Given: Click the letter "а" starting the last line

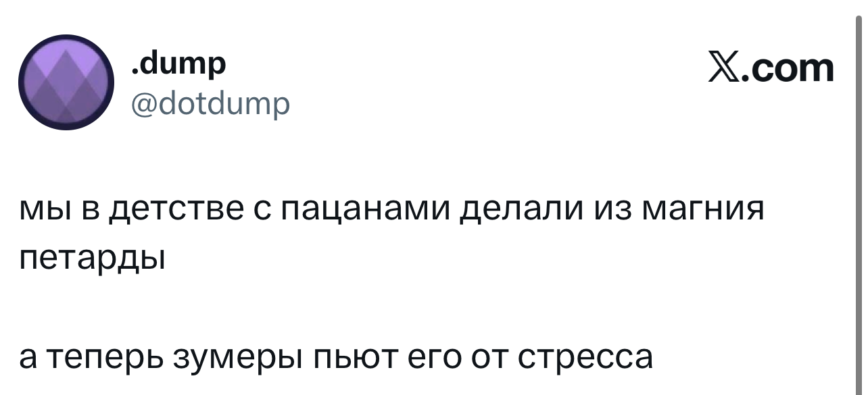Looking at the screenshot, I should pyautogui.click(x=28, y=357).
